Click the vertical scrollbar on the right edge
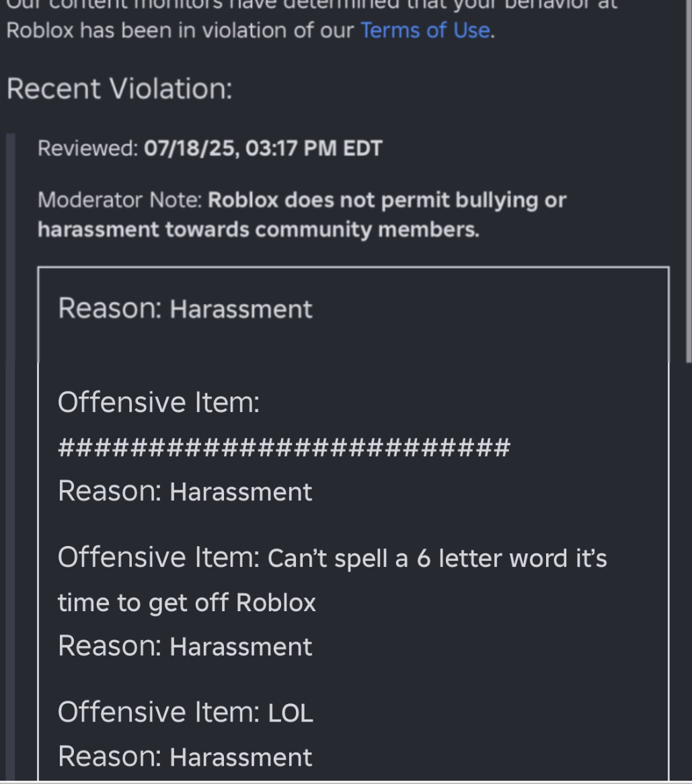692x784 pixels. 689,181
